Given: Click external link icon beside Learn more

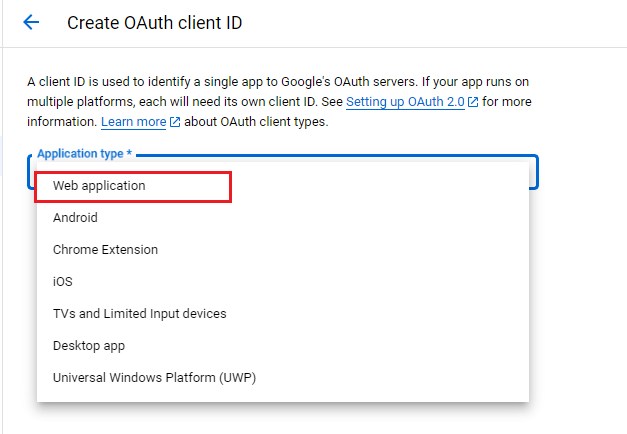Looking at the screenshot, I should click(175, 122).
